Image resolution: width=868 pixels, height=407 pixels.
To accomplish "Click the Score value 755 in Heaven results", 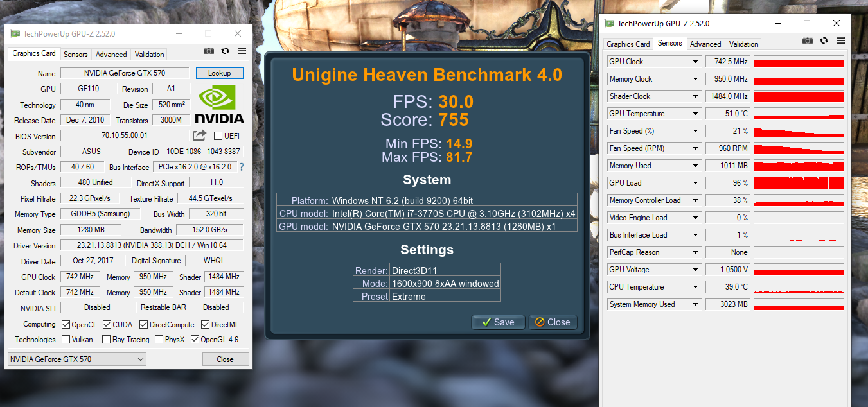I will pos(454,119).
